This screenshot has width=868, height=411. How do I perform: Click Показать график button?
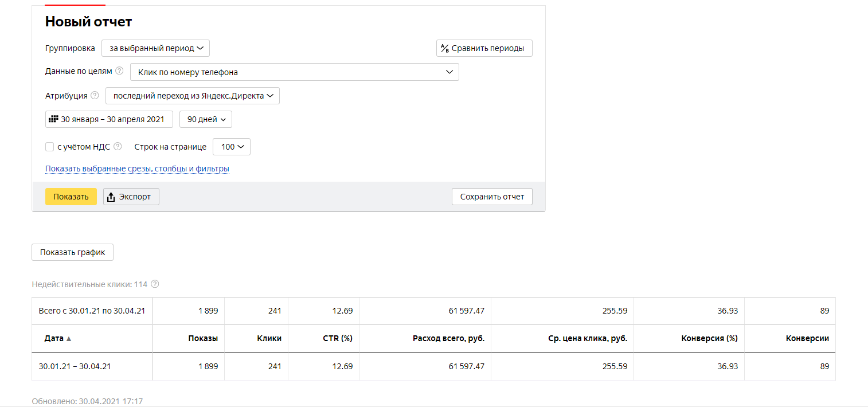pos(72,252)
